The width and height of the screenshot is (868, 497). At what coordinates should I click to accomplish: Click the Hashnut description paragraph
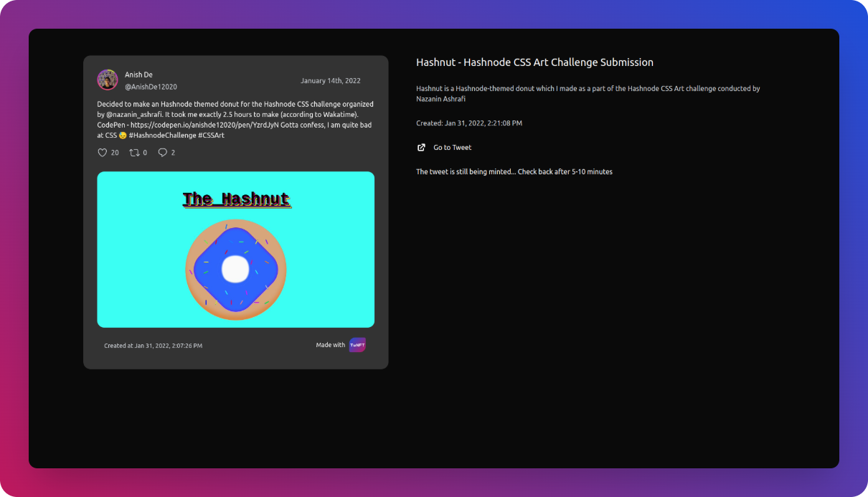(588, 93)
